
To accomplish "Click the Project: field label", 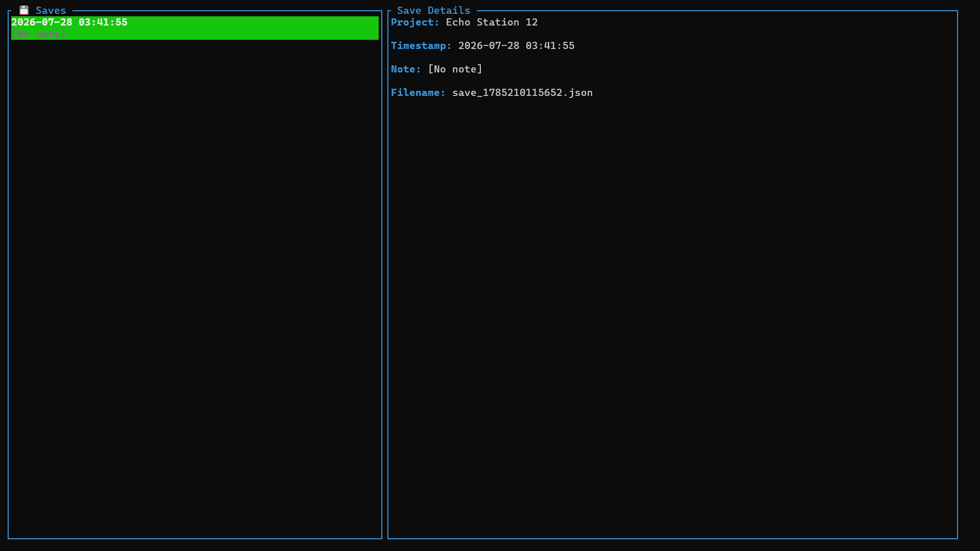I will [415, 22].
